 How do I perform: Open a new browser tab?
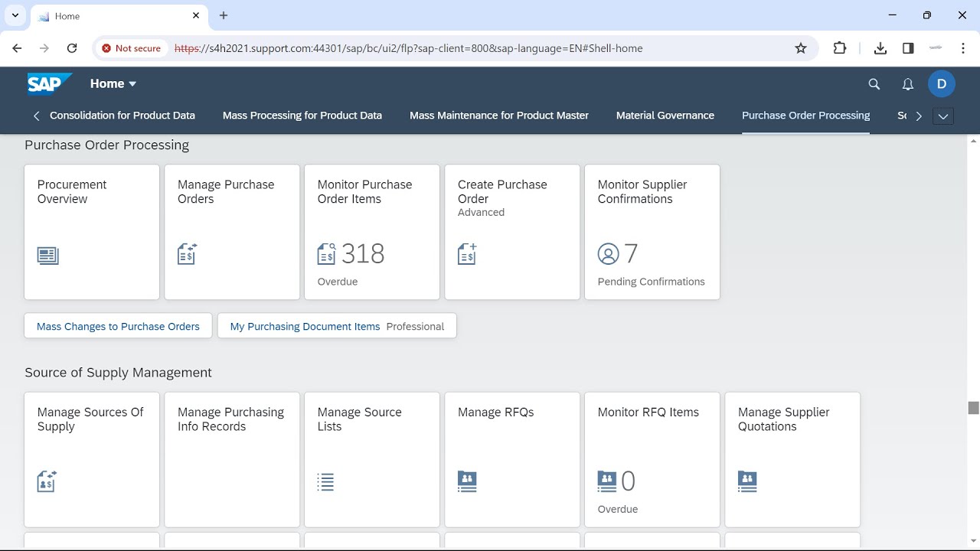pos(224,15)
